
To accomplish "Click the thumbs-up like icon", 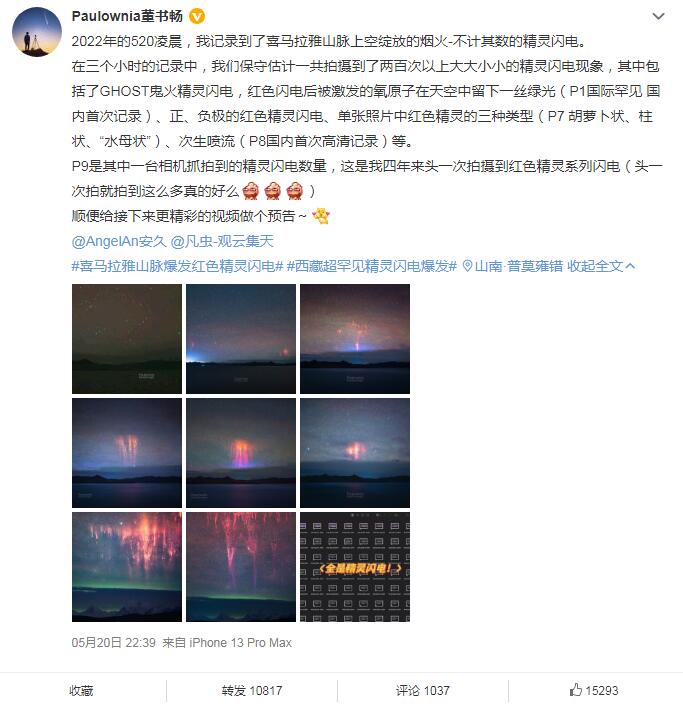I will tap(575, 690).
